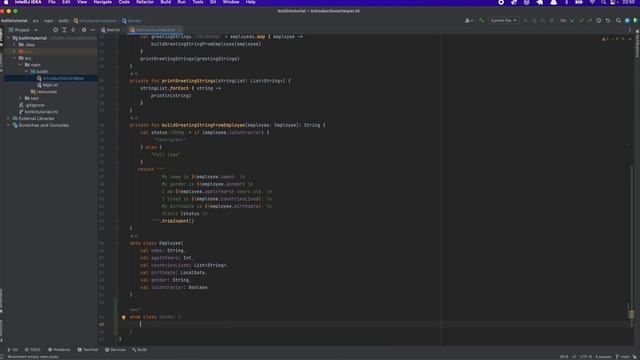Click the green JetBrains Toolbox icon
The image size is (640, 360).
(x=636, y=20)
